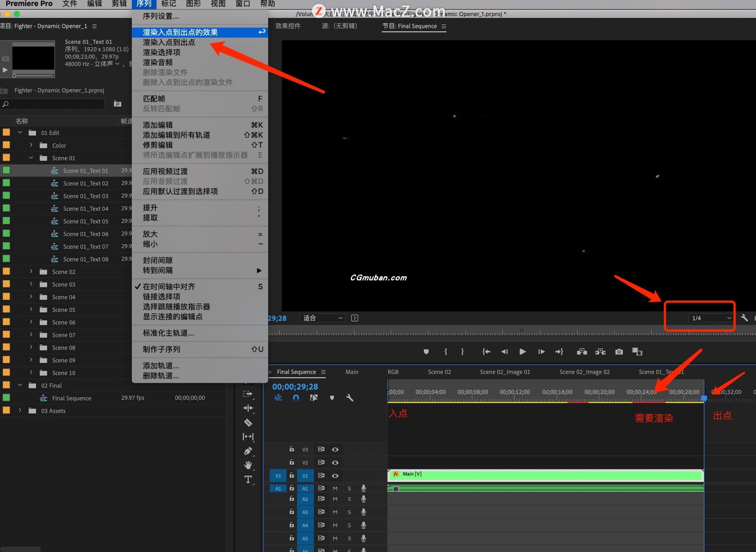This screenshot has height=552, width=756.
Task: Switch to the 效果控件 tab
Action: 288,26
